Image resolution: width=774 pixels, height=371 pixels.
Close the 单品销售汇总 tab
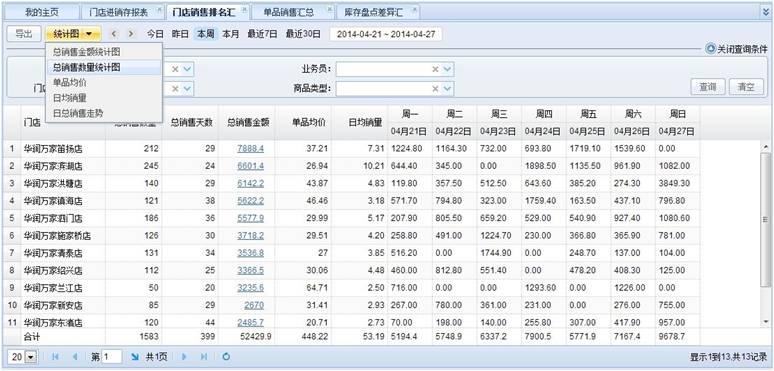329,9
